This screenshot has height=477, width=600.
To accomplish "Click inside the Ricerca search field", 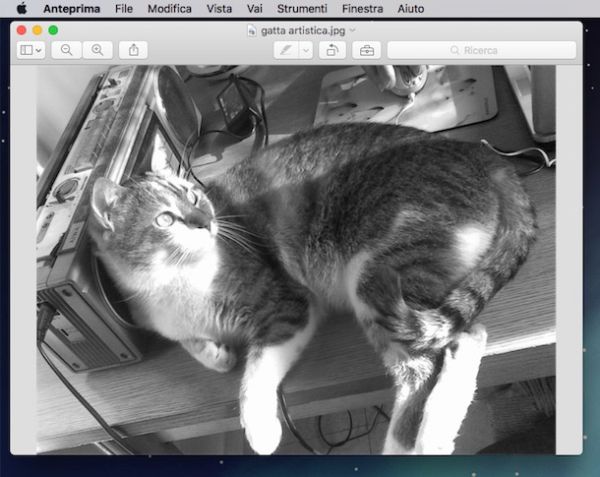I will click(x=481, y=50).
